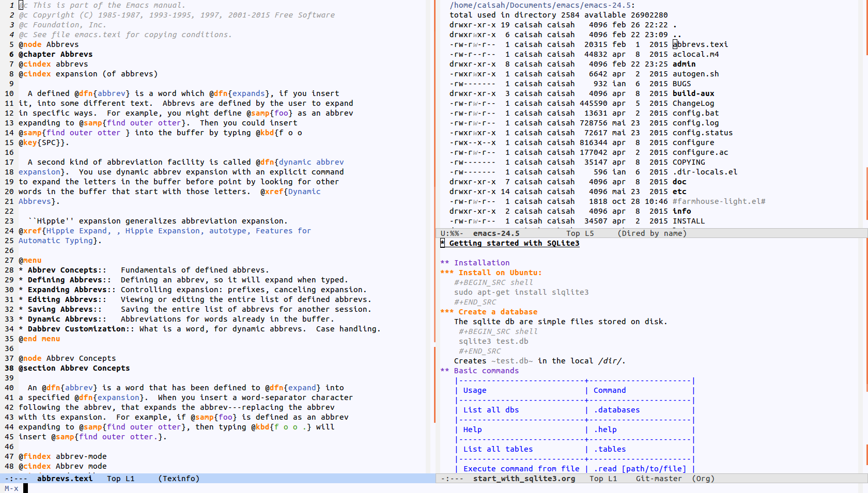
Task: Open .dir-locals.el file entry
Action: [705, 172]
